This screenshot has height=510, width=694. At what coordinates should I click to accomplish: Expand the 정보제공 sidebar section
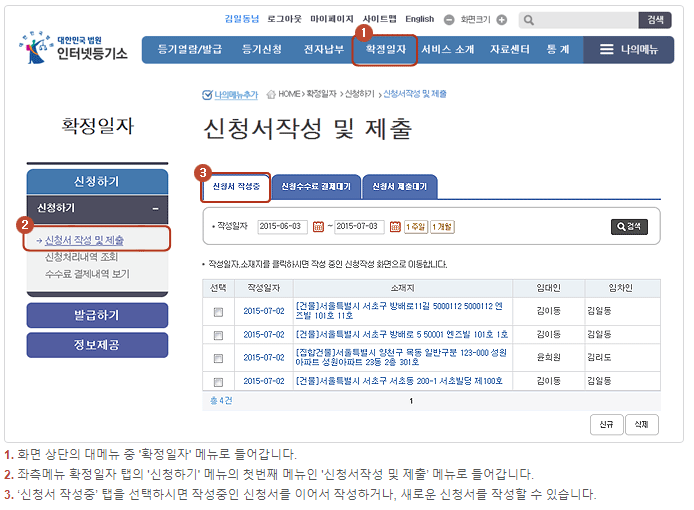(97, 345)
